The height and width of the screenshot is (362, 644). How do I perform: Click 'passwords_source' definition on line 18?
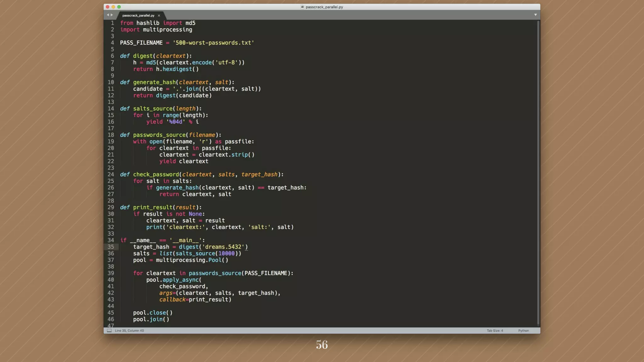click(x=159, y=135)
